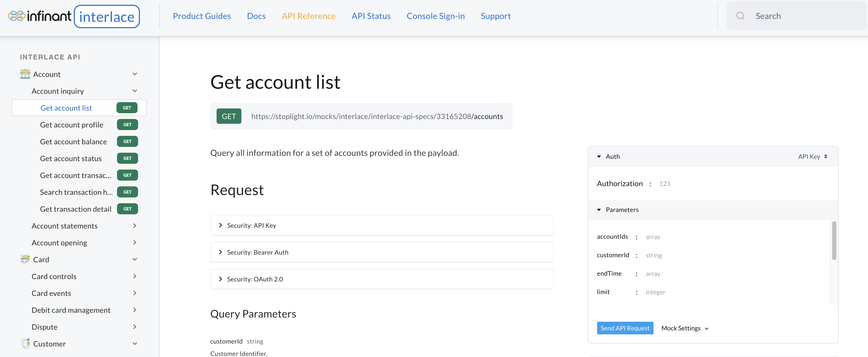This screenshot has width=868, height=357.
Task: Expand the Dispute section
Action: (135, 327)
